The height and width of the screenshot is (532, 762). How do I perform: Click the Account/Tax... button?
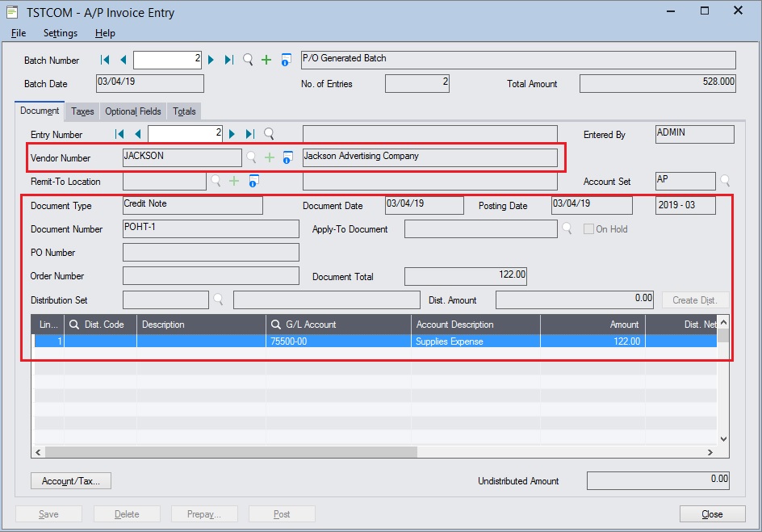[71, 481]
